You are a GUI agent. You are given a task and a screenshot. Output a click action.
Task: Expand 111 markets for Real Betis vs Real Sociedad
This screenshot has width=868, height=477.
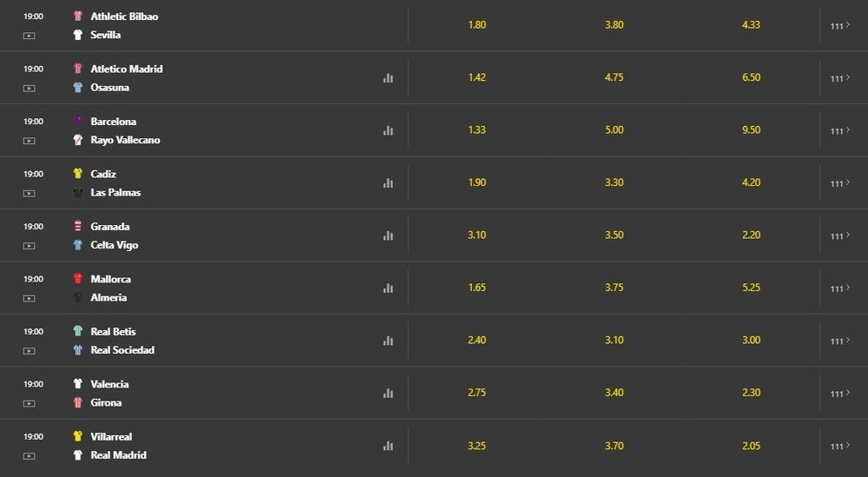[839, 341]
